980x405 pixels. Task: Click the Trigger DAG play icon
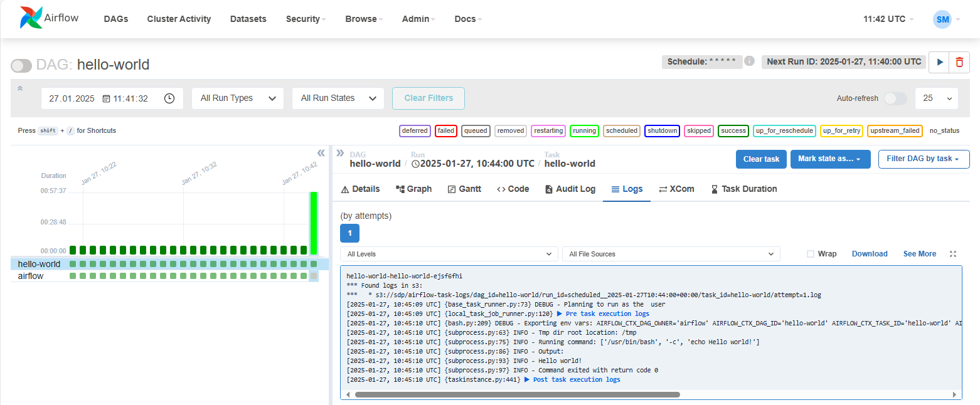[x=939, y=62]
